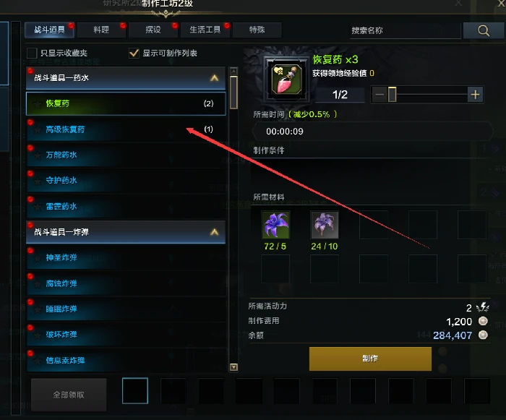Select the blue flower material icon
506x420 pixels.
(275, 225)
